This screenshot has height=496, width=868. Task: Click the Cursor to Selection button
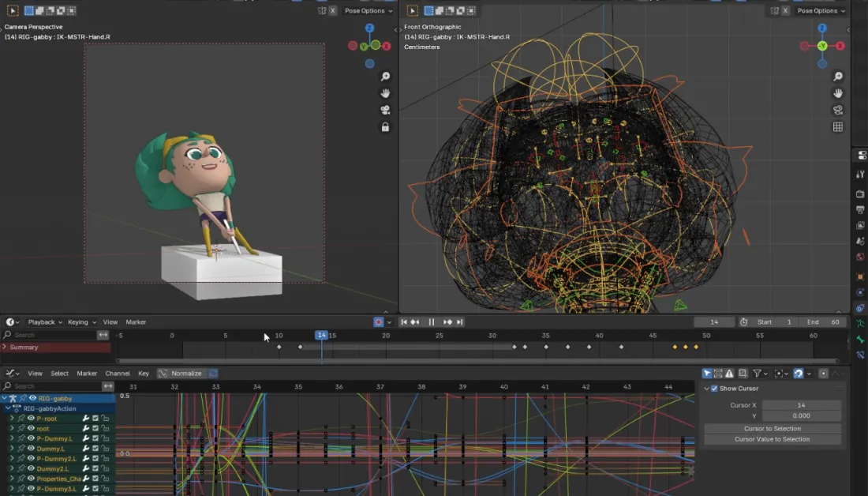[x=772, y=429]
